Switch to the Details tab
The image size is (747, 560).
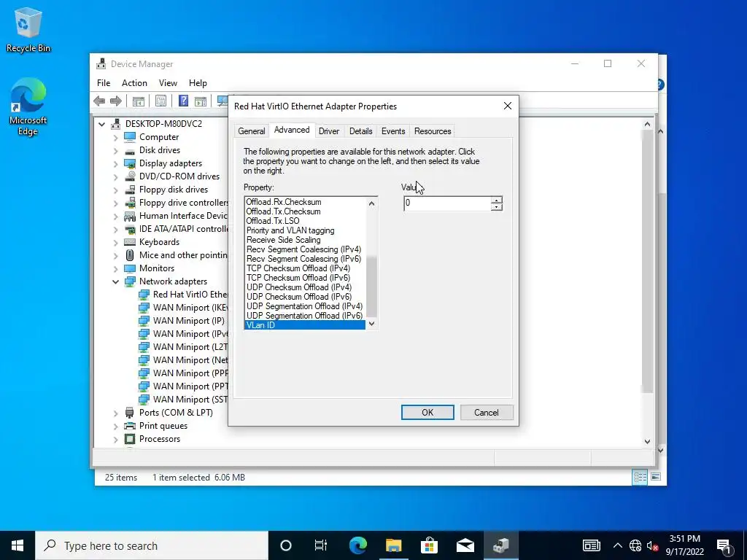coord(360,131)
